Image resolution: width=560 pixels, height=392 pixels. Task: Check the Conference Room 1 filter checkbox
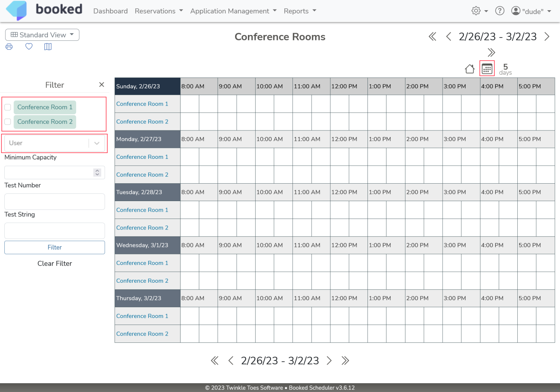coord(8,107)
